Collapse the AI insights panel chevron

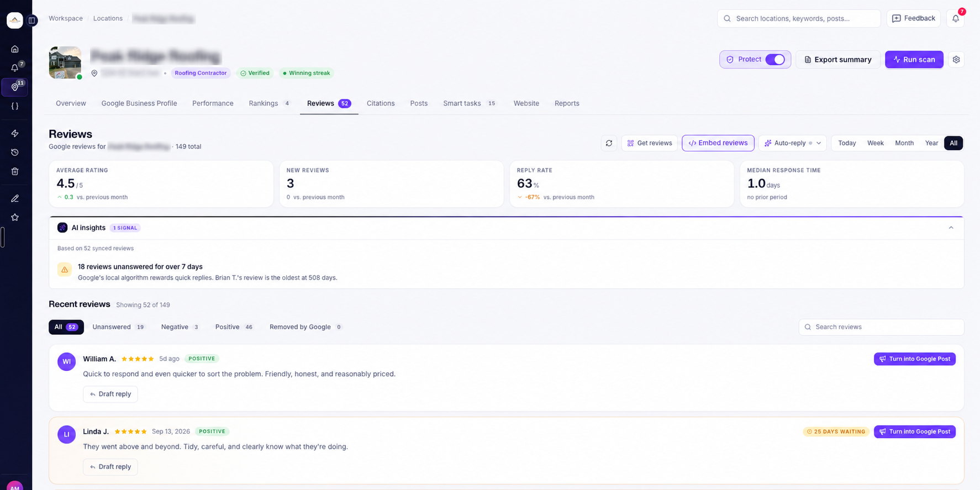[x=951, y=228]
